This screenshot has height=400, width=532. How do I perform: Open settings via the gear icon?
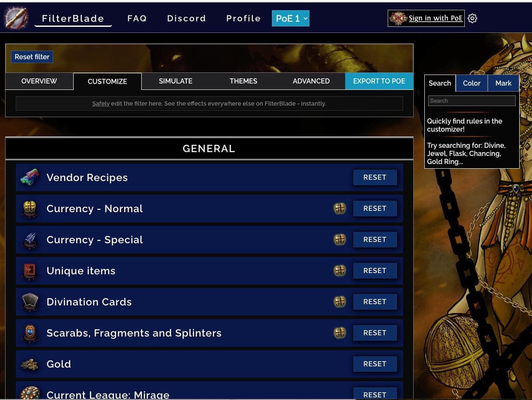pos(472,18)
